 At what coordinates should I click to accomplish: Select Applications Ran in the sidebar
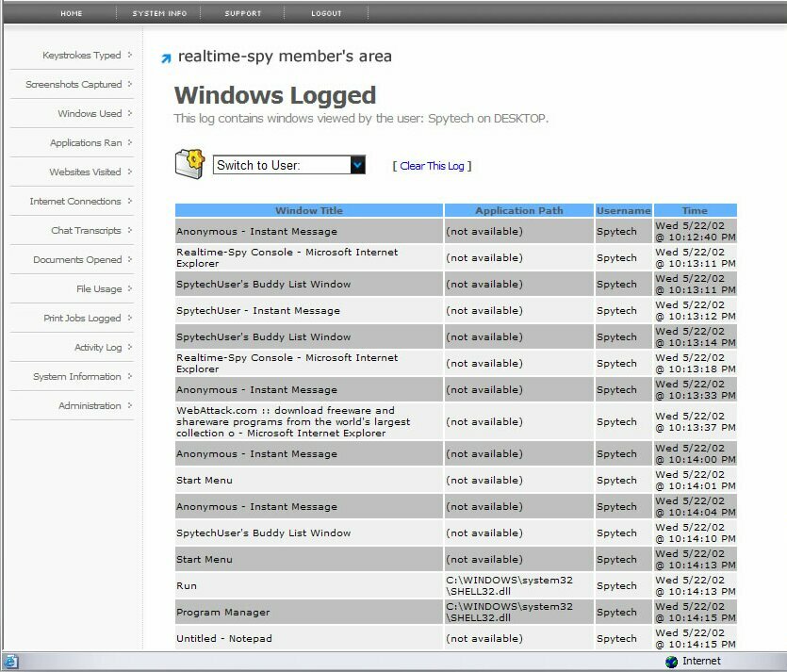tap(86, 143)
